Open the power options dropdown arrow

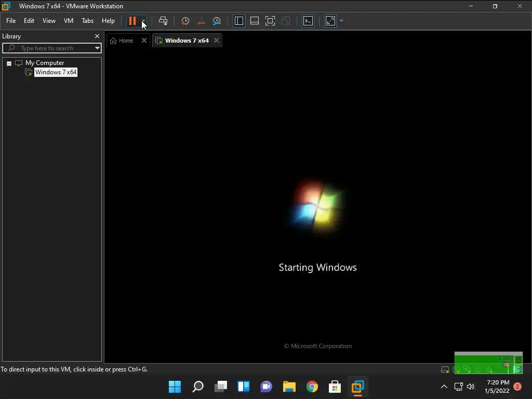click(x=143, y=21)
